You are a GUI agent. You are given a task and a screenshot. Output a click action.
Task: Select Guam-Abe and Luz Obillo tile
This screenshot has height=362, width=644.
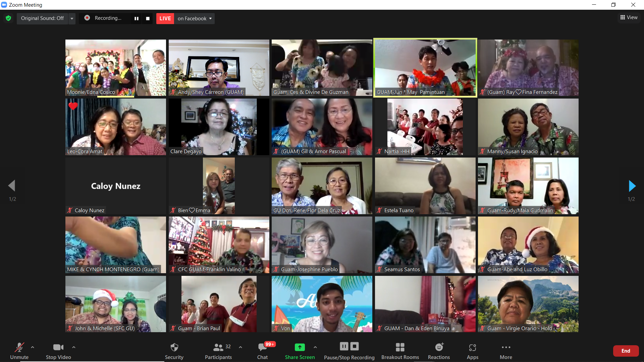[x=528, y=245]
